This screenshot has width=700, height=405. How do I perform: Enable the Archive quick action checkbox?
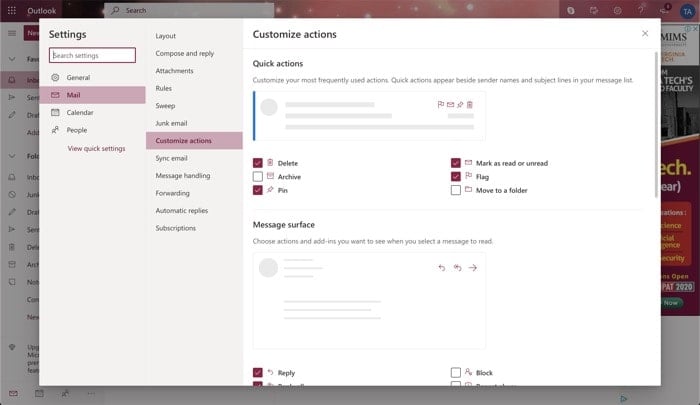(258, 177)
